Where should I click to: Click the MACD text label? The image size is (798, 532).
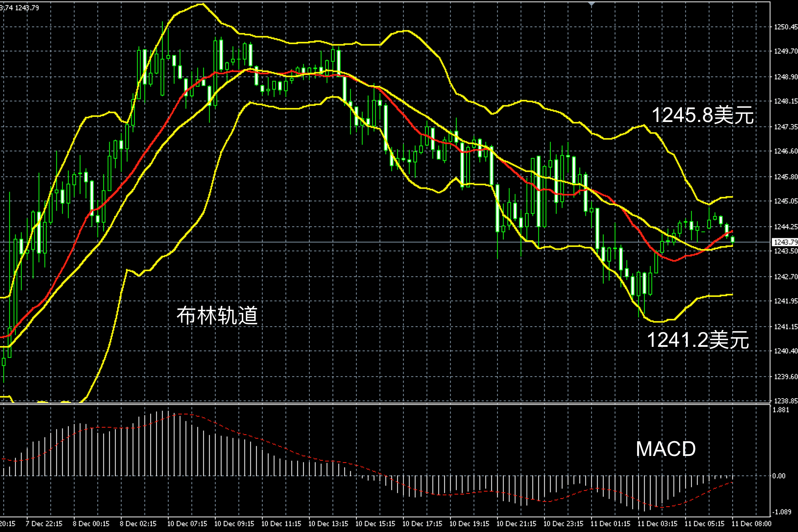pyautogui.click(x=666, y=449)
